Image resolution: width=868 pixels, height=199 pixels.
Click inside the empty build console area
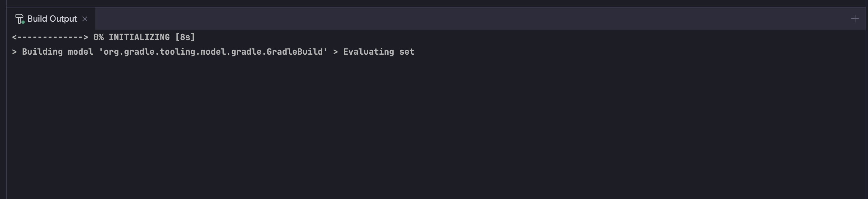pos(434,128)
